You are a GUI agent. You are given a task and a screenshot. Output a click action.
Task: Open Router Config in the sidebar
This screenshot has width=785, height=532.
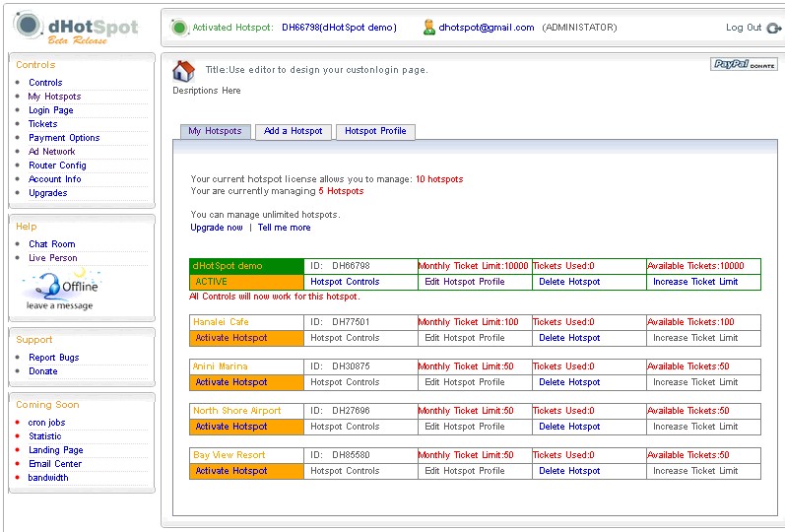(x=57, y=166)
